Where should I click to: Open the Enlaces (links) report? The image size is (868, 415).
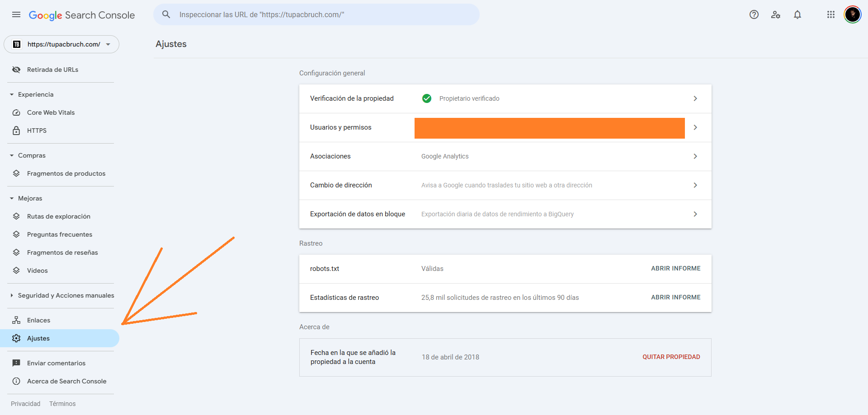click(x=38, y=320)
